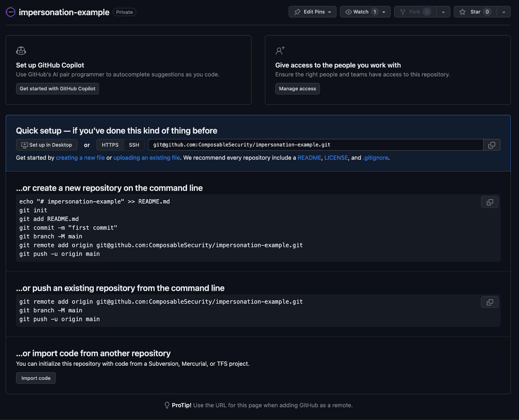Click the ProTip footer text

click(262, 405)
